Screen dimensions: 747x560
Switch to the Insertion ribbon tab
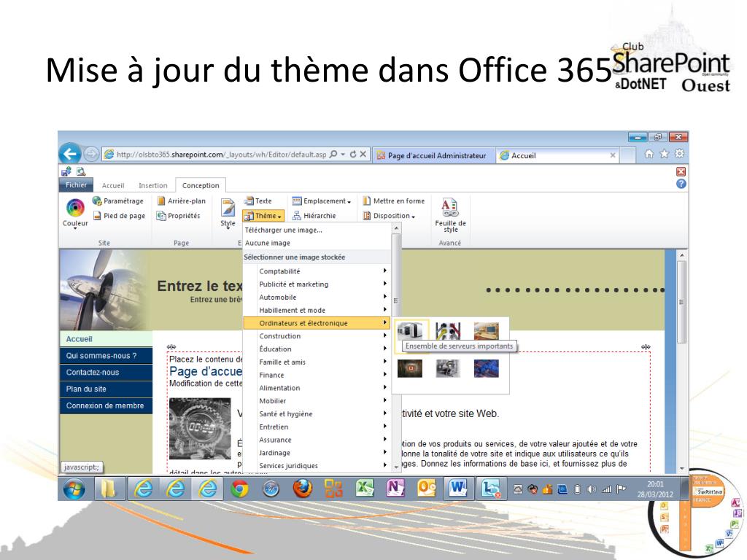(x=153, y=185)
